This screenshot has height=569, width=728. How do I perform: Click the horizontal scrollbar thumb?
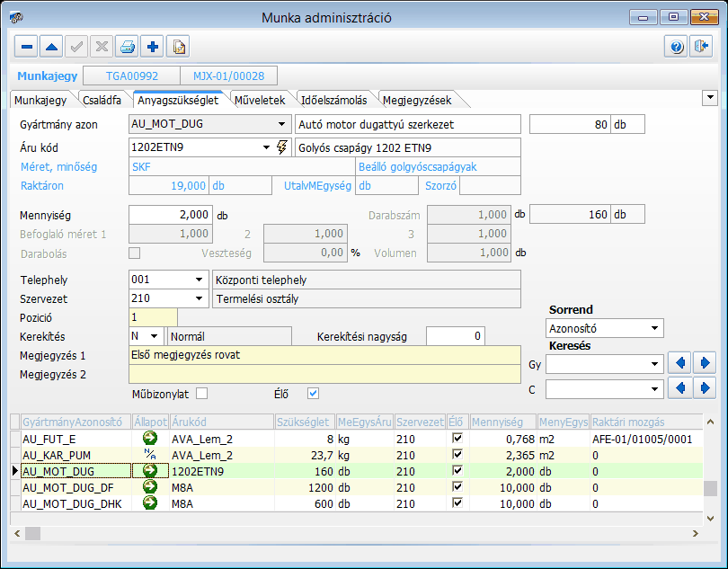click(32, 533)
